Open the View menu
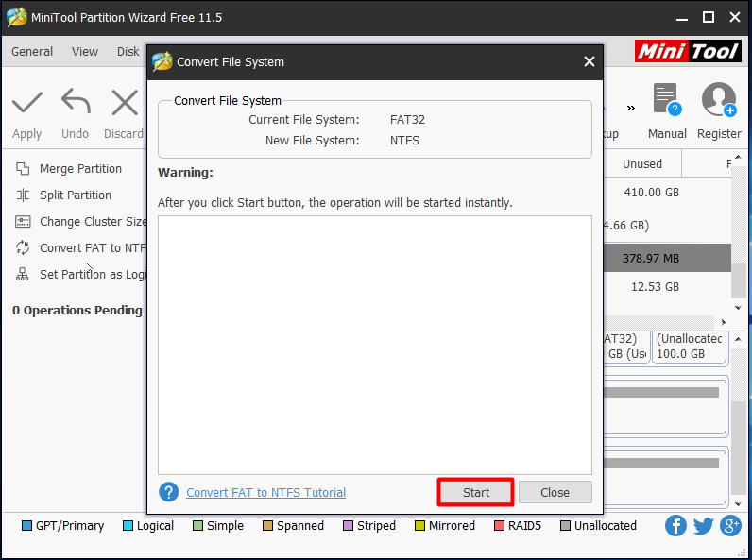 point(85,51)
